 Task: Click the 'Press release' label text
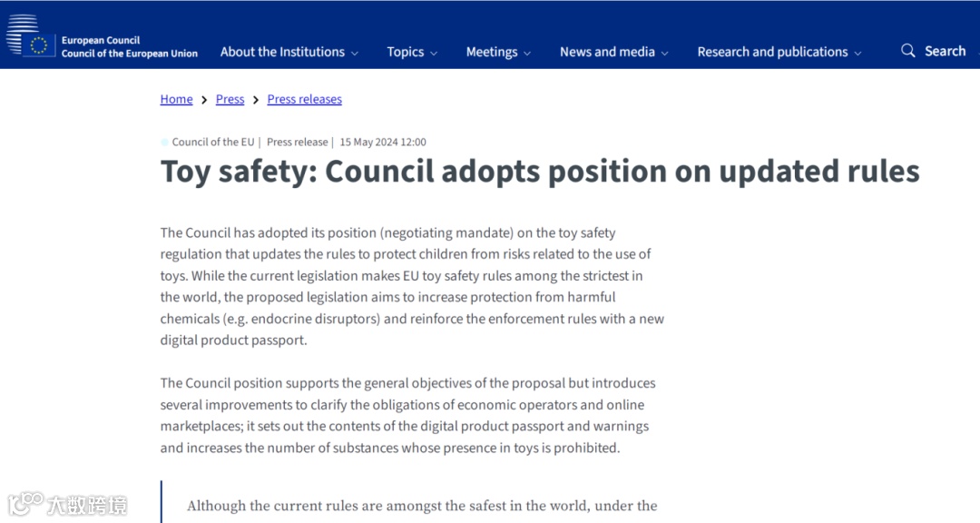297,142
